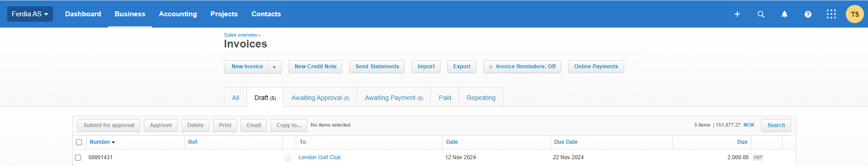Open the Ferdia AS organisation dropdown
This screenshot has width=868, height=166.
pos(30,14)
